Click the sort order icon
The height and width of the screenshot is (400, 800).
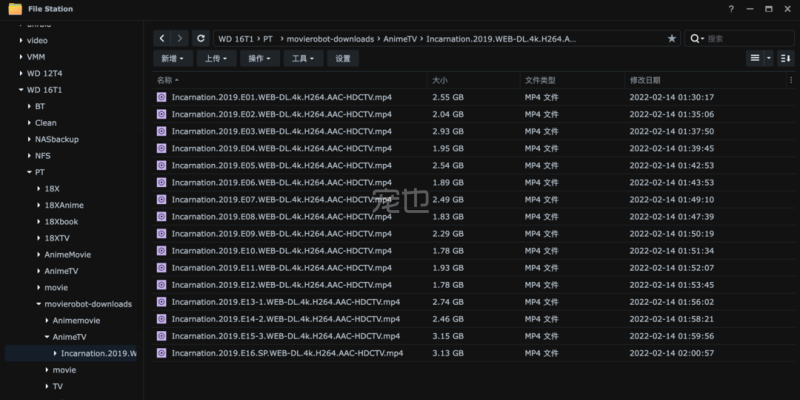[785, 58]
